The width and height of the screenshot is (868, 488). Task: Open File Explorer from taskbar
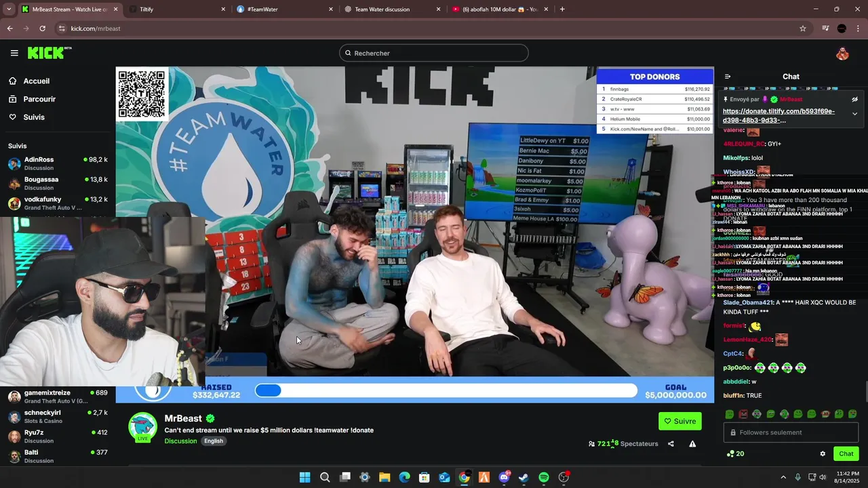point(384,477)
